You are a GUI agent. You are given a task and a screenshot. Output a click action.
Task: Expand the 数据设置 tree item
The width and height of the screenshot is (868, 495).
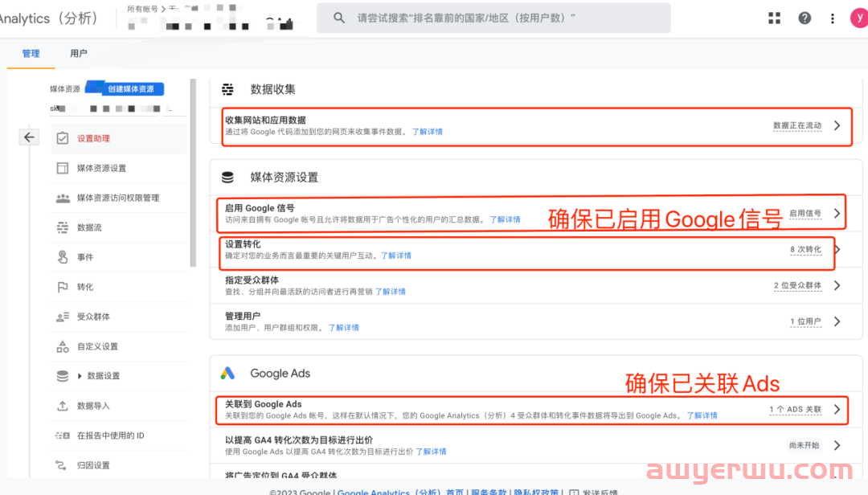[80, 376]
